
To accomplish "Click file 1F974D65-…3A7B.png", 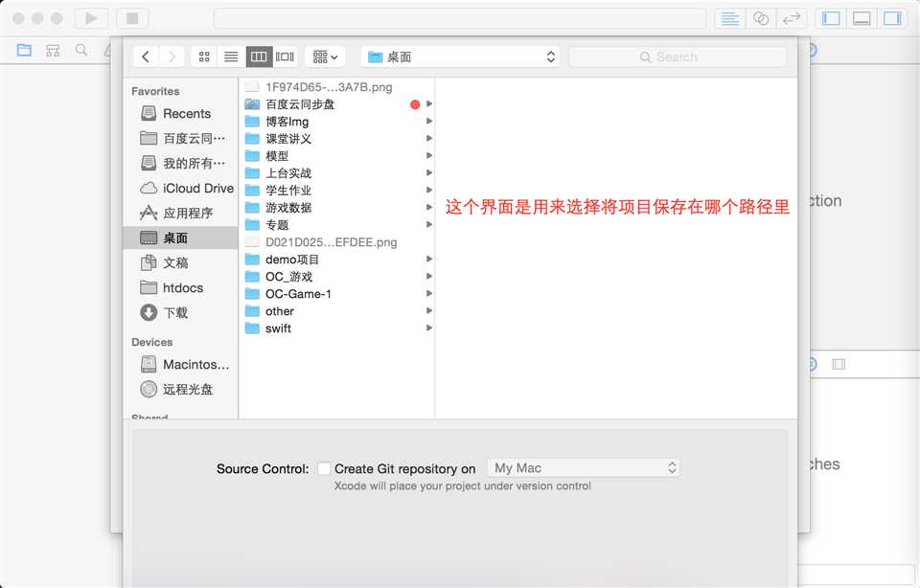I will (x=337, y=87).
